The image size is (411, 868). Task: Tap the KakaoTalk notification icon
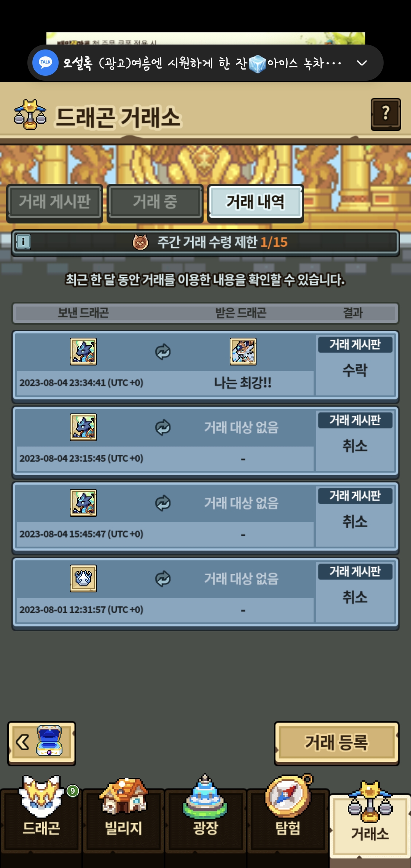[x=45, y=62]
